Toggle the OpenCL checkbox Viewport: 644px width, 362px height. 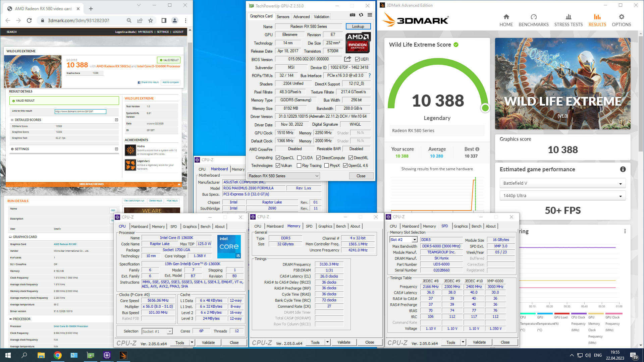click(x=278, y=158)
